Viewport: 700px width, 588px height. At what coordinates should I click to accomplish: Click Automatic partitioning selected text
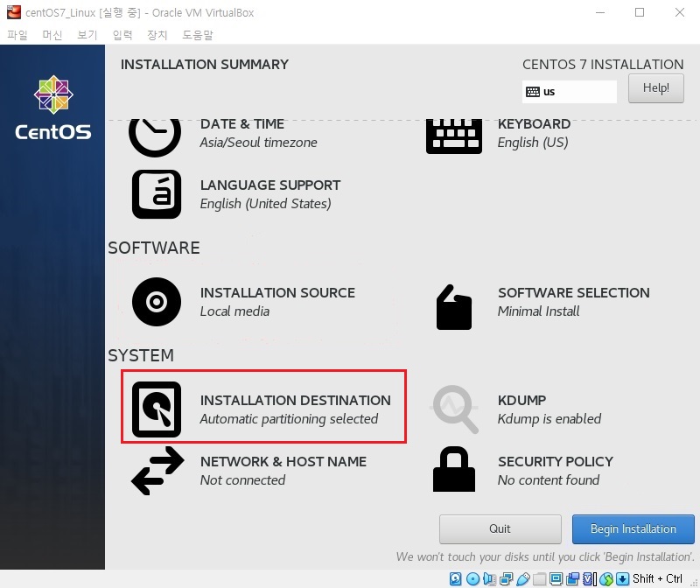click(289, 419)
